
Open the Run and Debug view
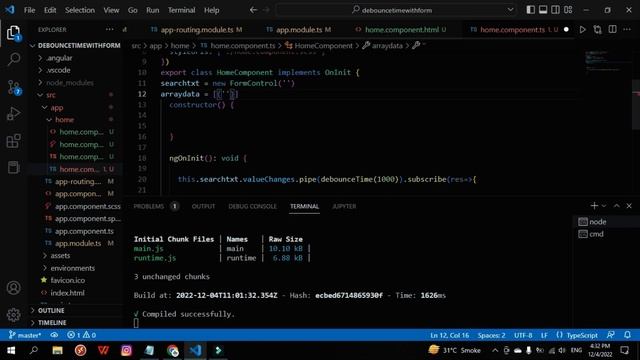point(13,114)
